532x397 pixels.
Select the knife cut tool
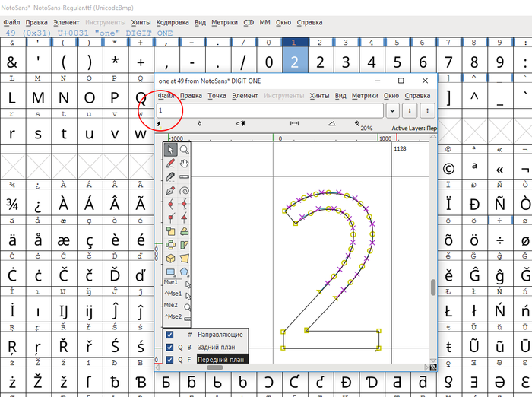click(x=171, y=176)
